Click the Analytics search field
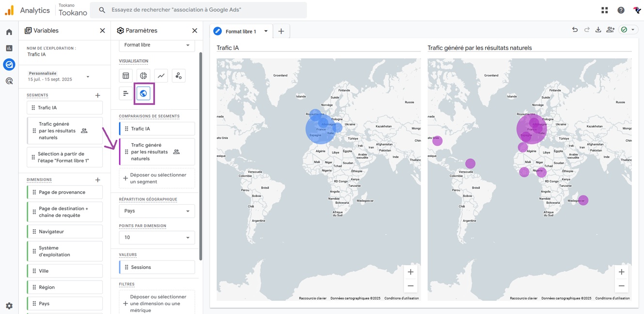Image resolution: width=644 pixels, height=314 pixels. [199, 10]
